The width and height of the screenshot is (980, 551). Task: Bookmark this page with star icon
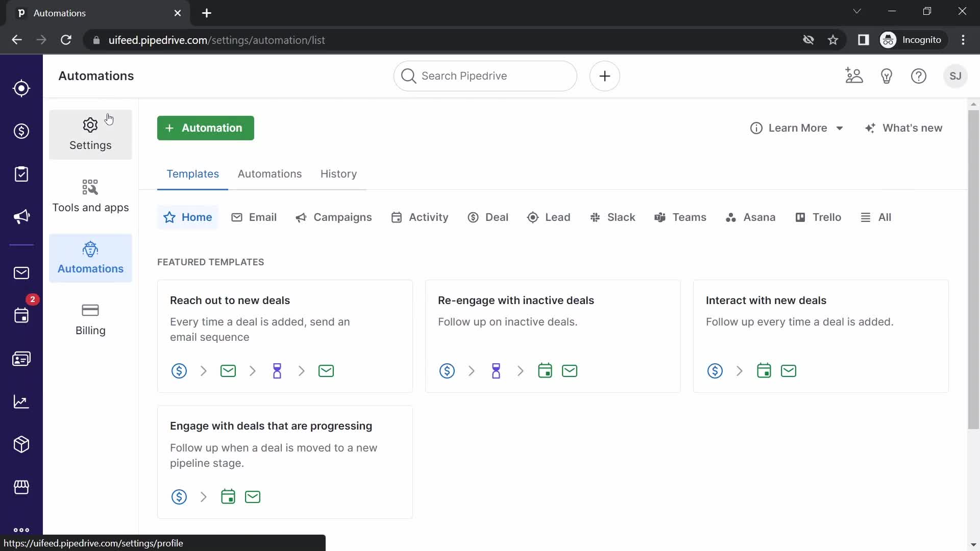click(833, 40)
